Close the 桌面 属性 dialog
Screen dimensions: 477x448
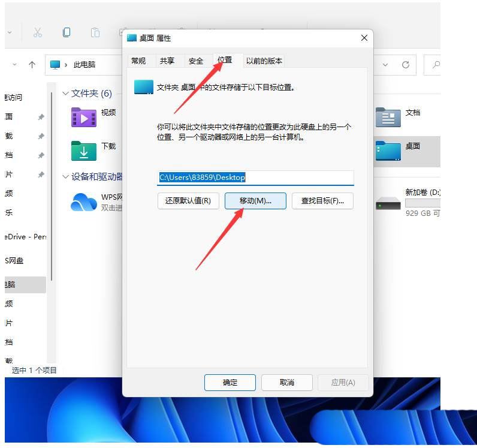tap(364, 38)
